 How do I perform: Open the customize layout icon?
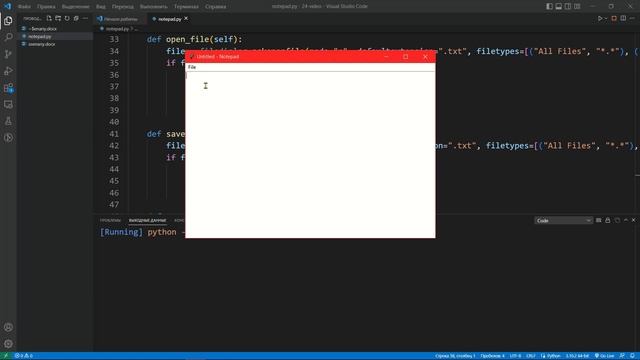coord(577,6)
